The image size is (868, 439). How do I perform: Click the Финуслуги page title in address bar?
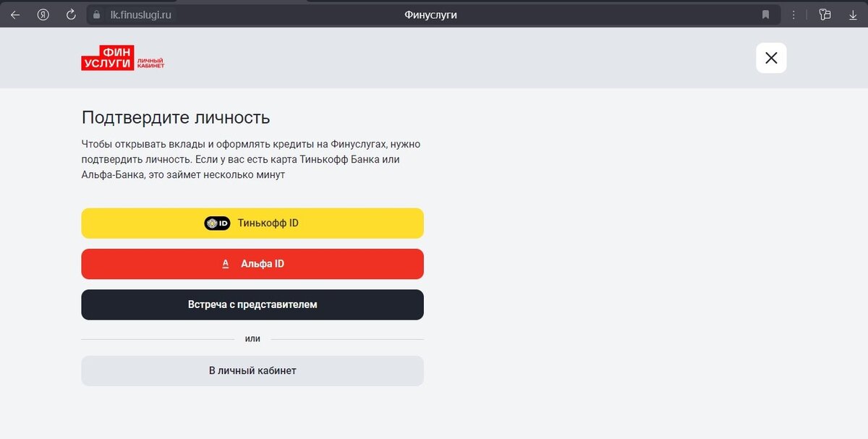point(430,14)
